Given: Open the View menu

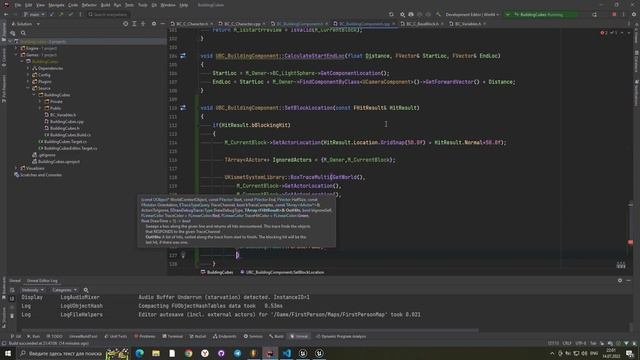Looking at the screenshot, I should [40, 5].
